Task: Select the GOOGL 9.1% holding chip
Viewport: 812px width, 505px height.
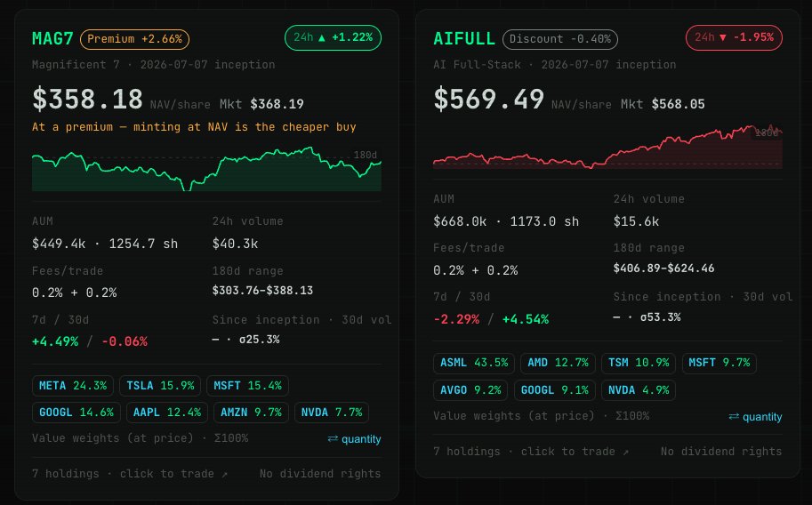Action: [555, 390]
